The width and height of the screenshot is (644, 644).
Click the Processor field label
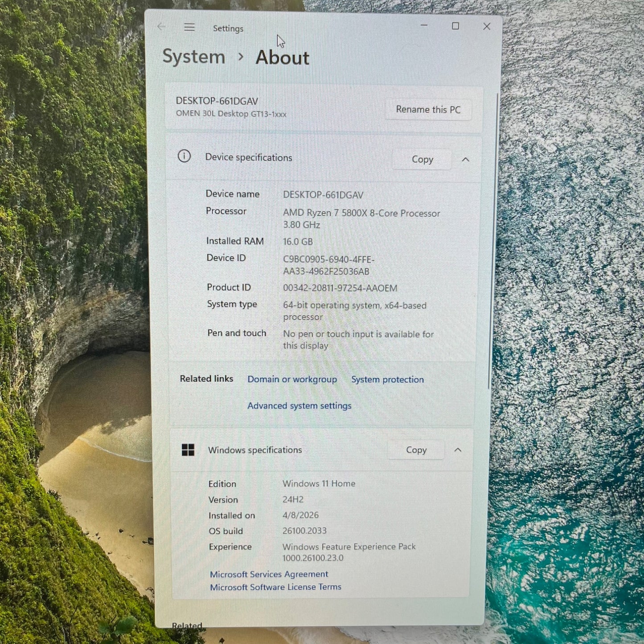(226, 211)
